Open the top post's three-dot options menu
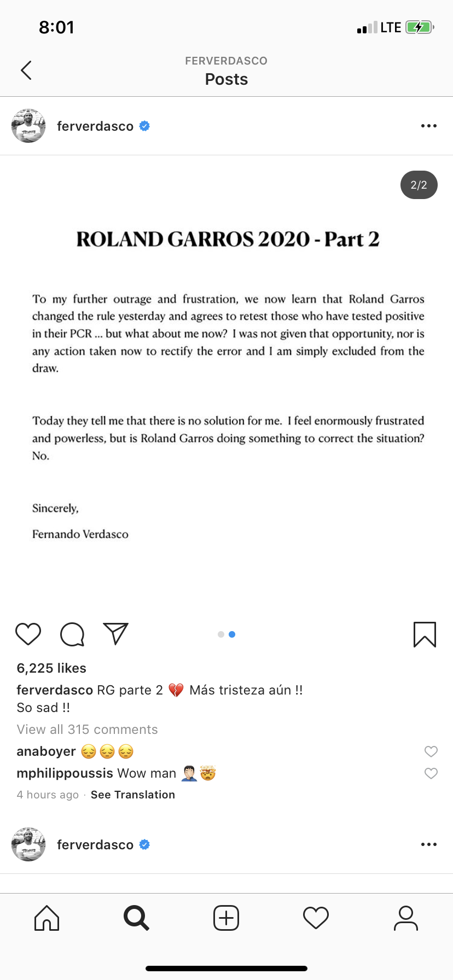The height and width of the screenshot is (980, 453). (429, 126)
